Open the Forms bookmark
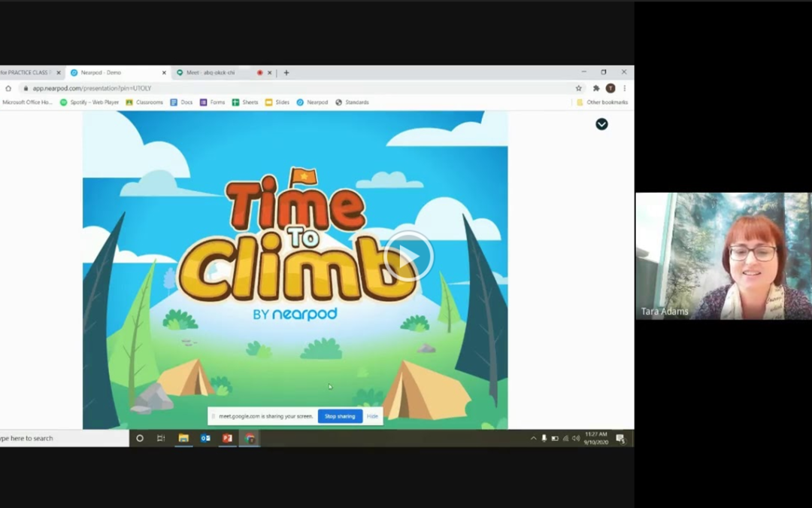This screenshot has width=812, height=508. 212,102
